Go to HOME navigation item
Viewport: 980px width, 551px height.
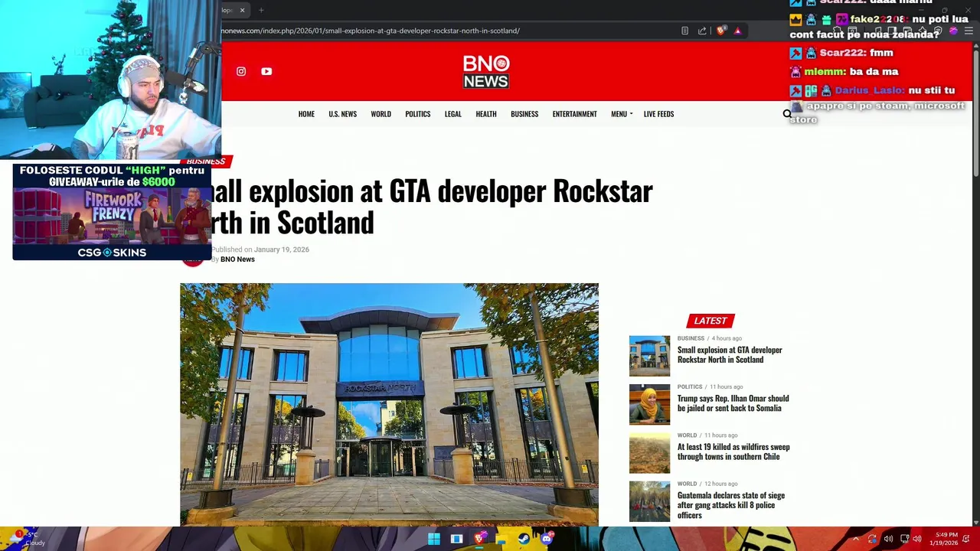pos(306,114)
